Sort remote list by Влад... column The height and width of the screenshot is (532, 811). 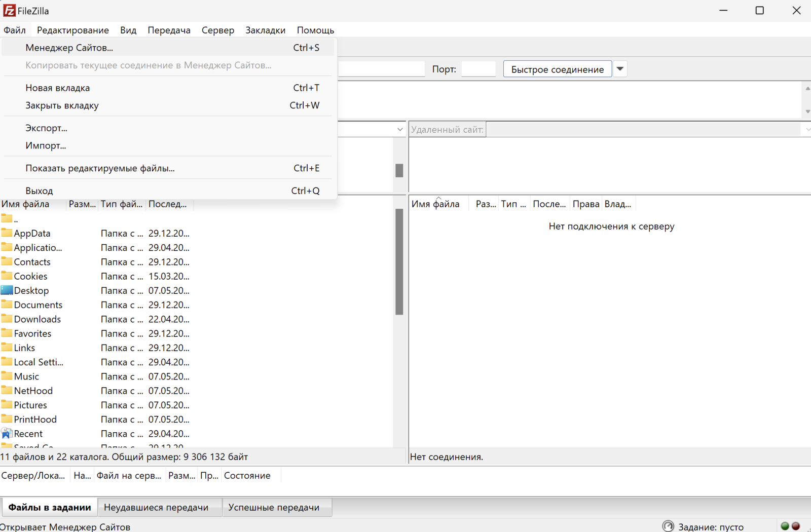[618, 204]
